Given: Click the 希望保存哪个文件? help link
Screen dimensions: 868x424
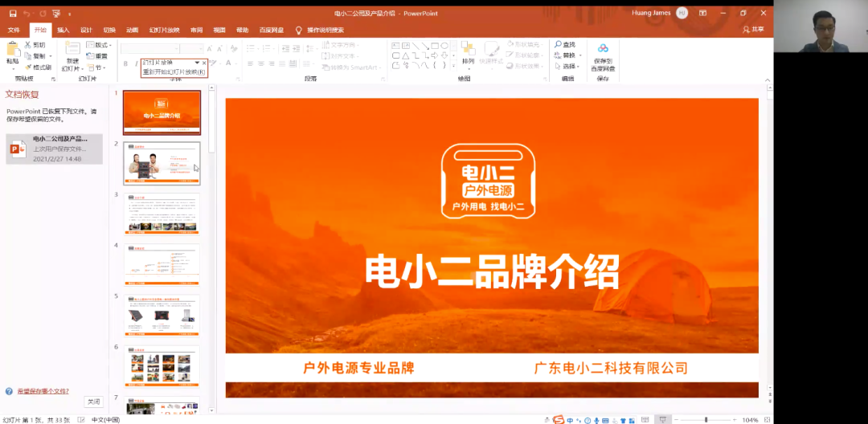Looking at the screenshot, I should [43, 391].
